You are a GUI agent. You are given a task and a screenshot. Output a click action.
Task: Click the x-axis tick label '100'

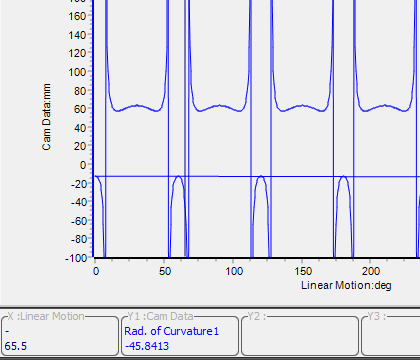coord(234,271)
